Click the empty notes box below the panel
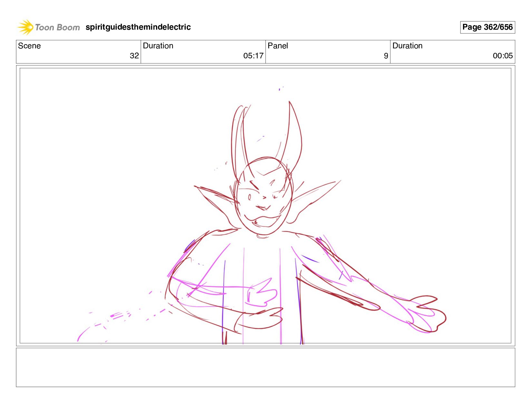 pos(265,367)
